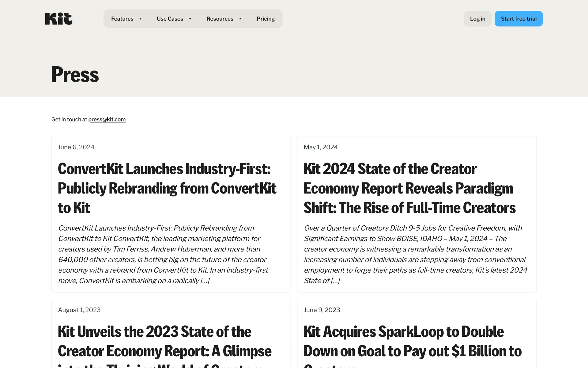The width and height of the screenshot is (588, 368).
Task: Click the ConvertKit rebrand article excerpt
Action: (x=163, y=254)
